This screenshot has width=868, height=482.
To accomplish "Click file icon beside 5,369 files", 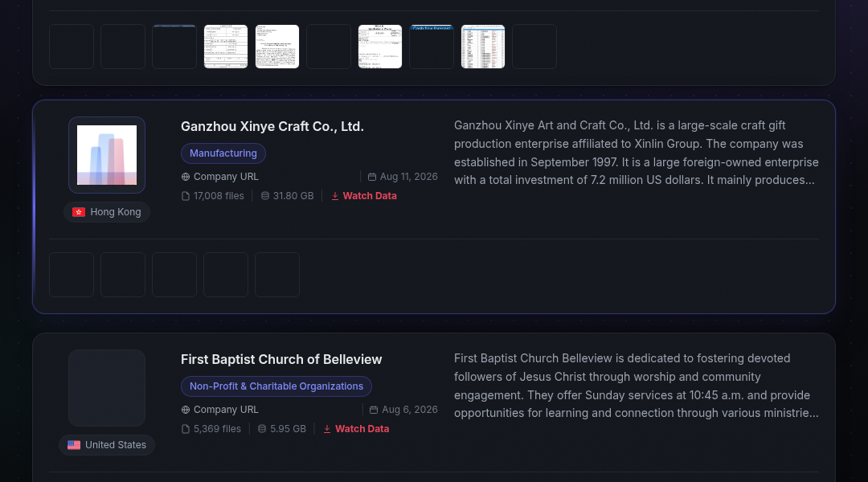I will 186,429.
